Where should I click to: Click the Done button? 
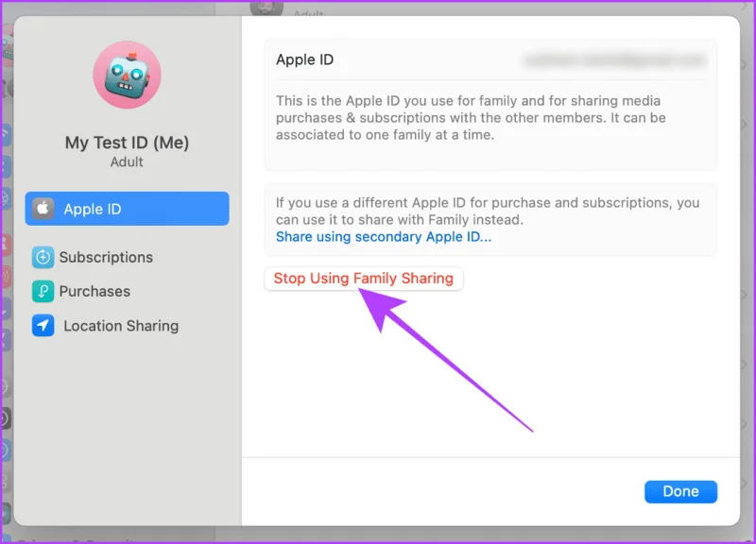(680, 491)
